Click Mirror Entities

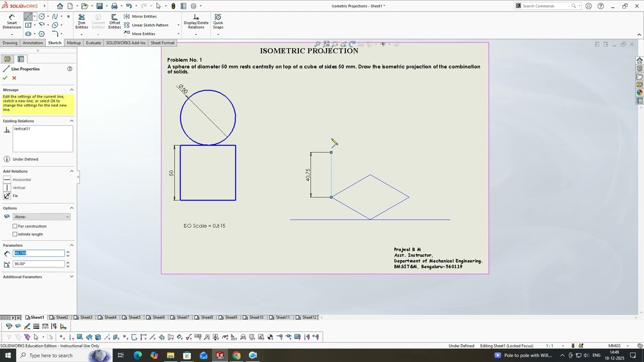click(x=140, y=17)
